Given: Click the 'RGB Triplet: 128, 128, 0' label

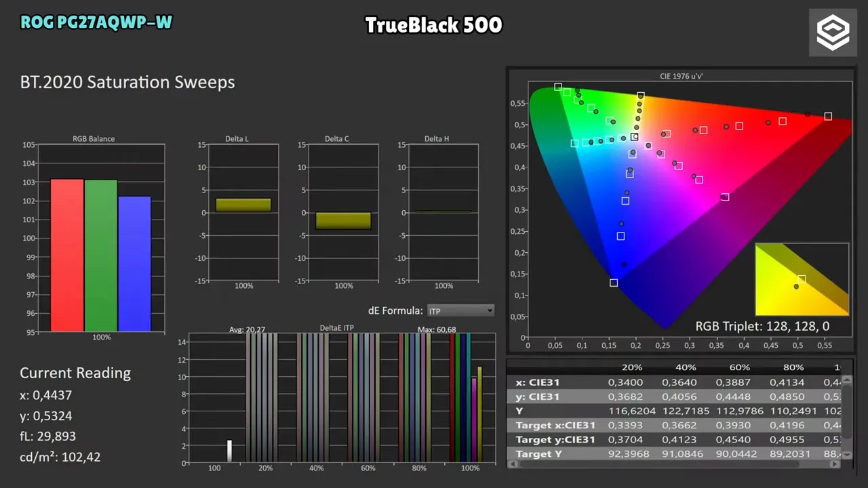Looking at the screenshot, I should (762, 326).
